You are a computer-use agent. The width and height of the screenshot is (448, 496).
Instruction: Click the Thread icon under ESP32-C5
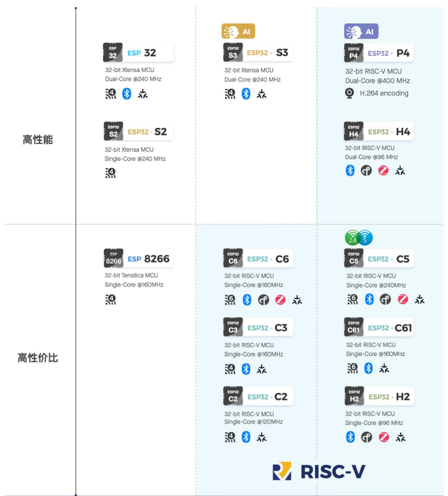[x=385, y=299]
